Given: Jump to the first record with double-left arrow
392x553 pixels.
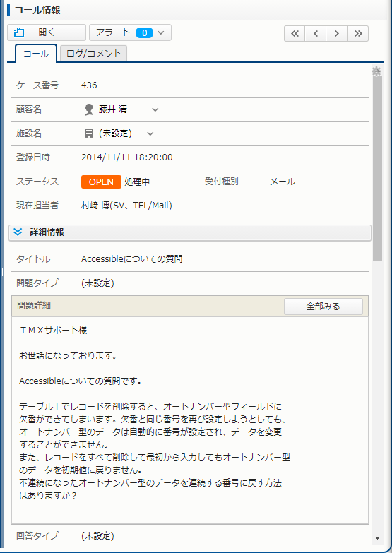Looking at the screenshot, I should click(295, 33).
